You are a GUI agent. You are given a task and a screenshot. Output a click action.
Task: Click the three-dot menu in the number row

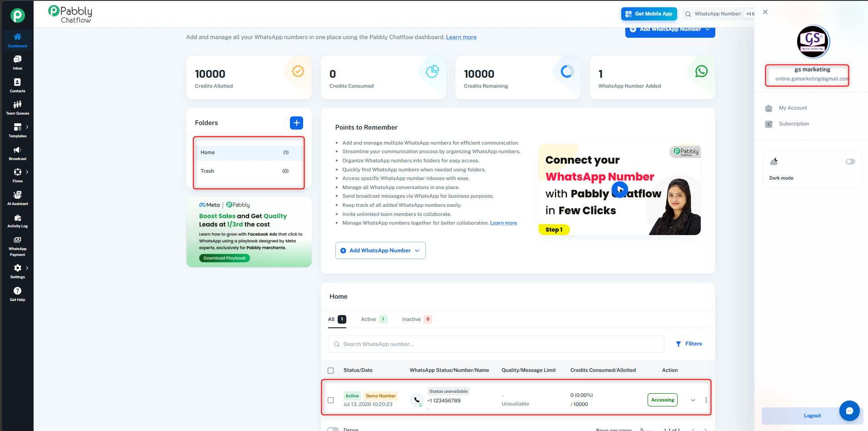706,400
